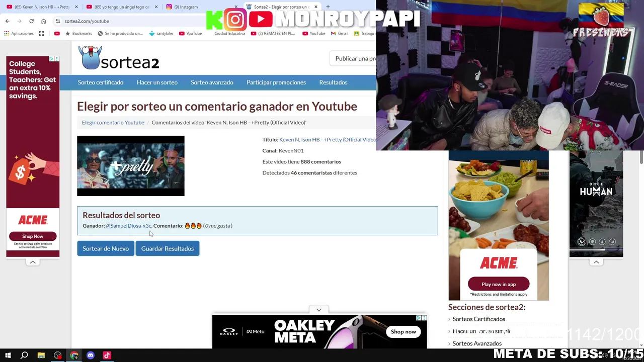Open the 'Se ha producido un...' bookmark
The height and width of the screenshot is (362, 644).
point(120,34)
